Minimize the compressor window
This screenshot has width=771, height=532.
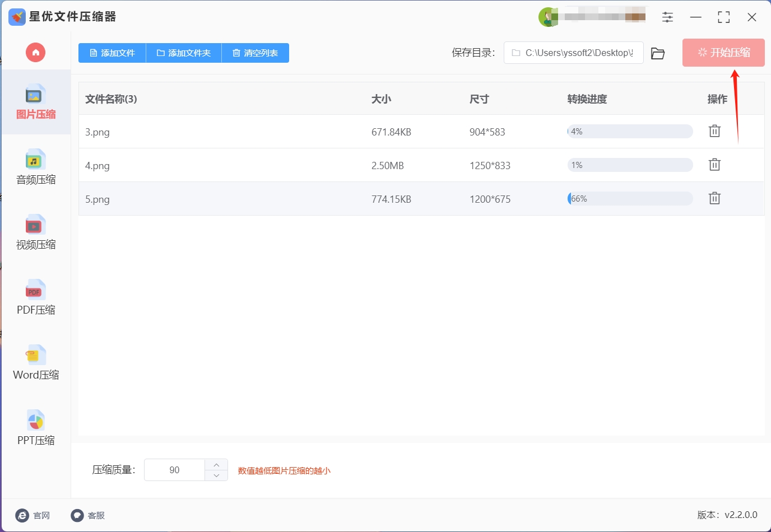point(696,17)
